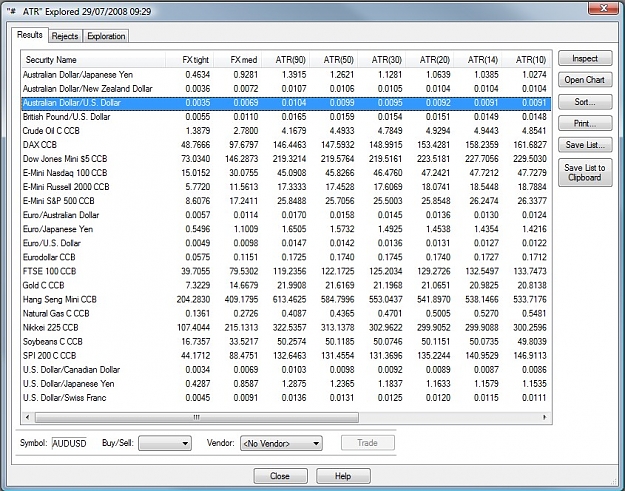Open the Exploration tab
Viewport: 625px width, 491px height.
106,36
